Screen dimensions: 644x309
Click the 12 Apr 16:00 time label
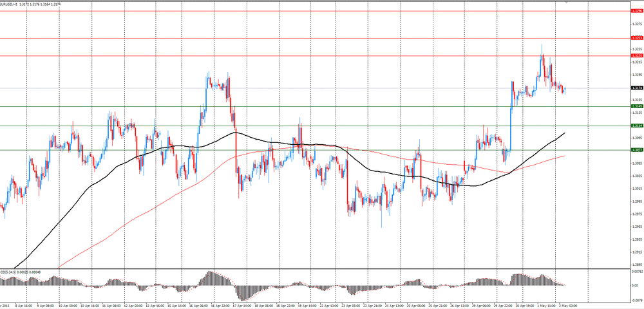click(155, 306)
